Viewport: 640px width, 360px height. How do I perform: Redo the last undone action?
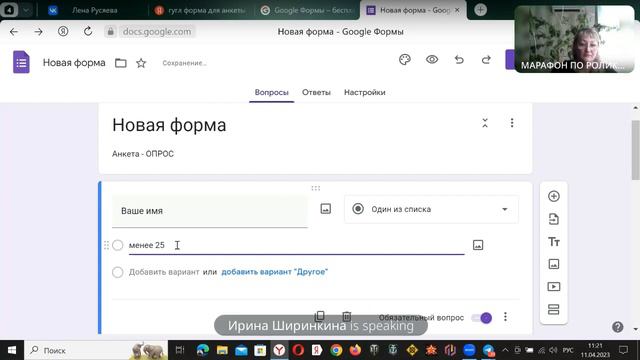tap(486, 60)
